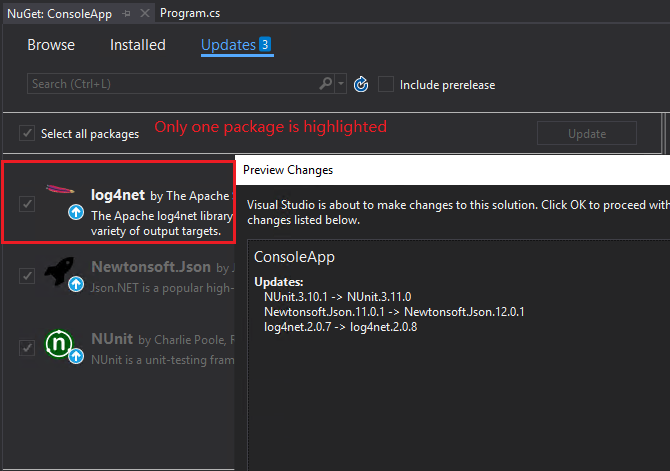Click 'by Charlie Poole' author text
Screen dimensions: 670x471
pyautogui.click(x=187, y=340)
